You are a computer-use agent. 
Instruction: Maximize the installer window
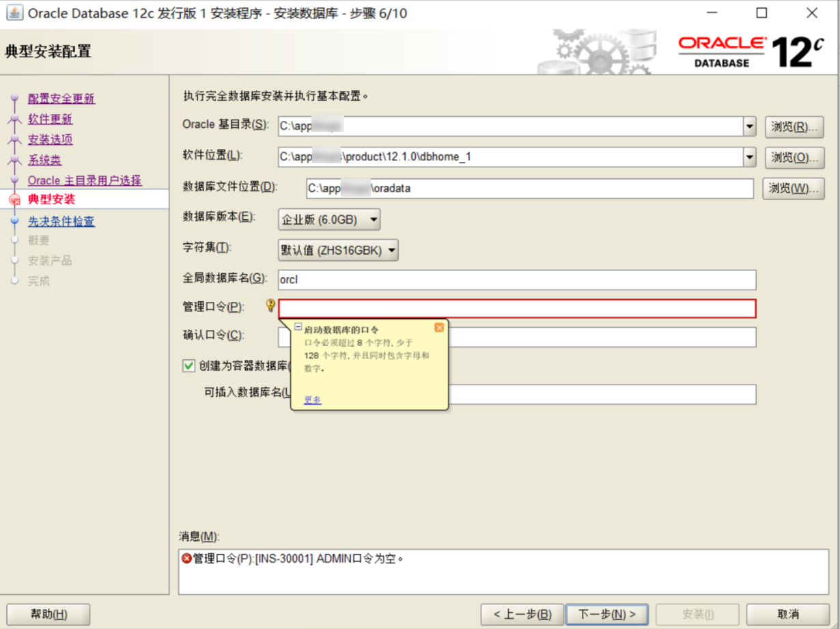pyautogui.click(x=761, y=13)
